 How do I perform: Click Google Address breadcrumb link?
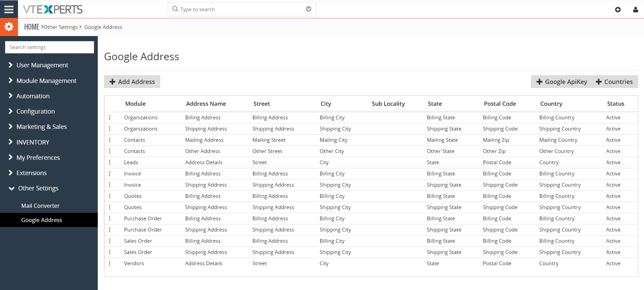click(x=103, y=27)
